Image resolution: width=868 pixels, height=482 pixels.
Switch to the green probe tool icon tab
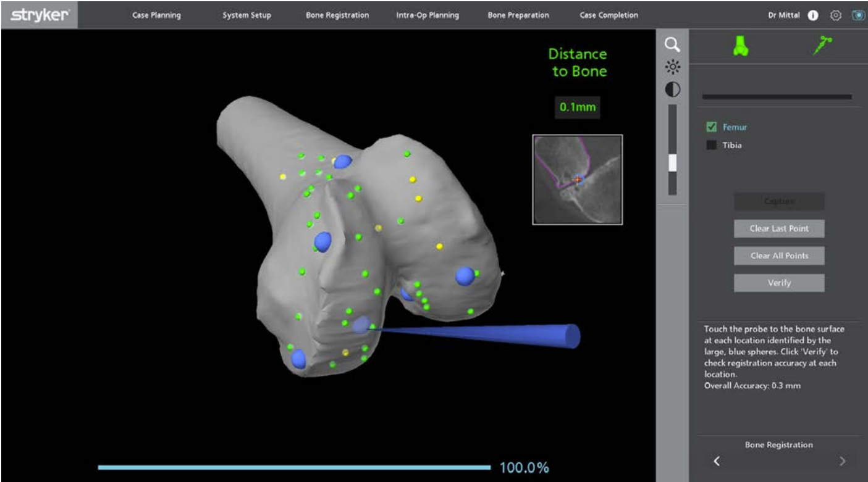tap(822, 46)
